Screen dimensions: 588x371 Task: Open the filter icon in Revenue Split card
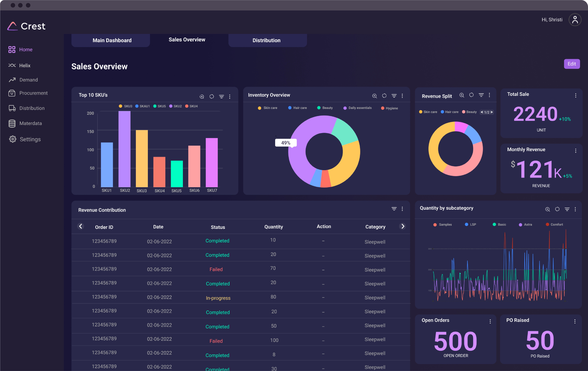(x=481, y=95)
